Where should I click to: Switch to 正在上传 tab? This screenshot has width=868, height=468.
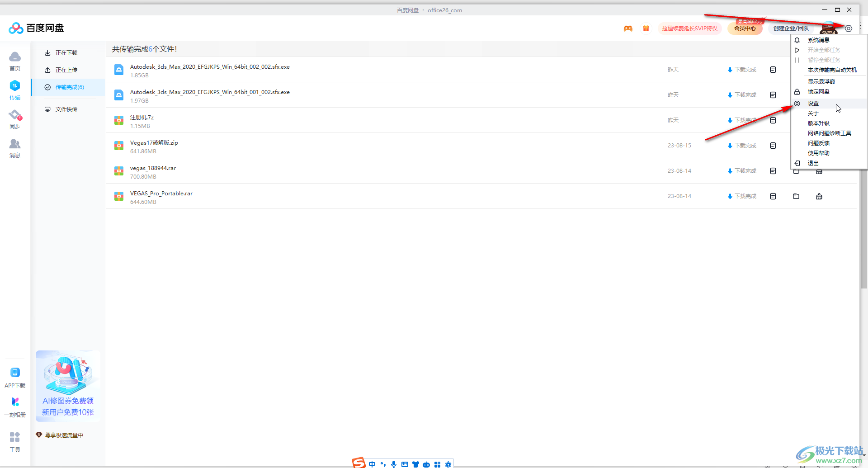(68, 70)
